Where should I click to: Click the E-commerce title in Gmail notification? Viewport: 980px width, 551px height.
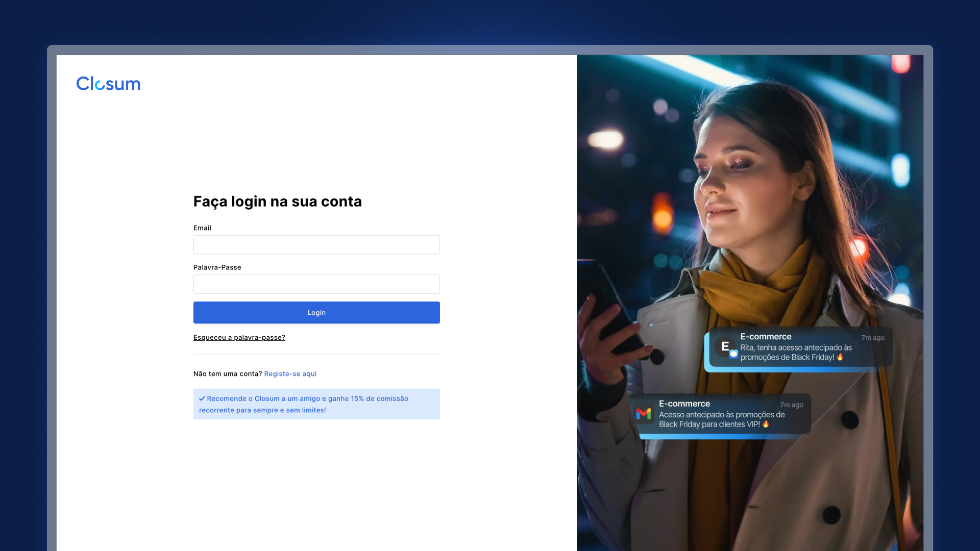point(684,404)
